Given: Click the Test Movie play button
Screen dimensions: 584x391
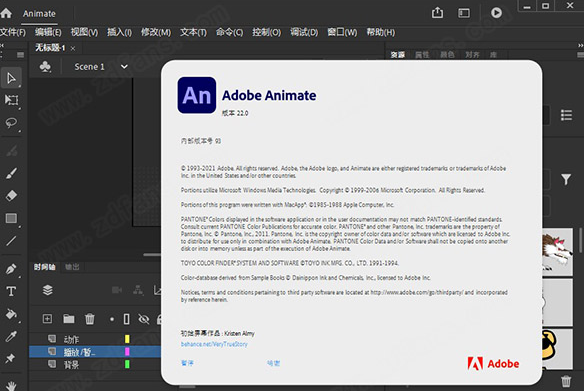Looking at the screenshot, I should click(x=496, y=13).
